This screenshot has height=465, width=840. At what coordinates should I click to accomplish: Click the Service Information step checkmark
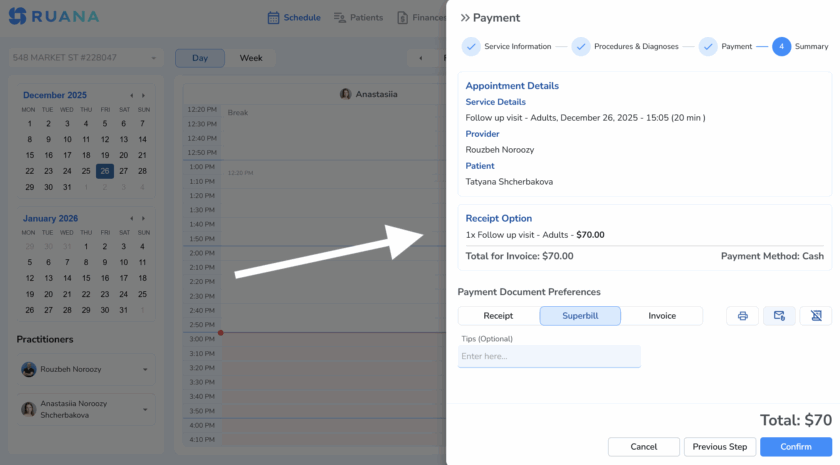[x=471, y=47]
